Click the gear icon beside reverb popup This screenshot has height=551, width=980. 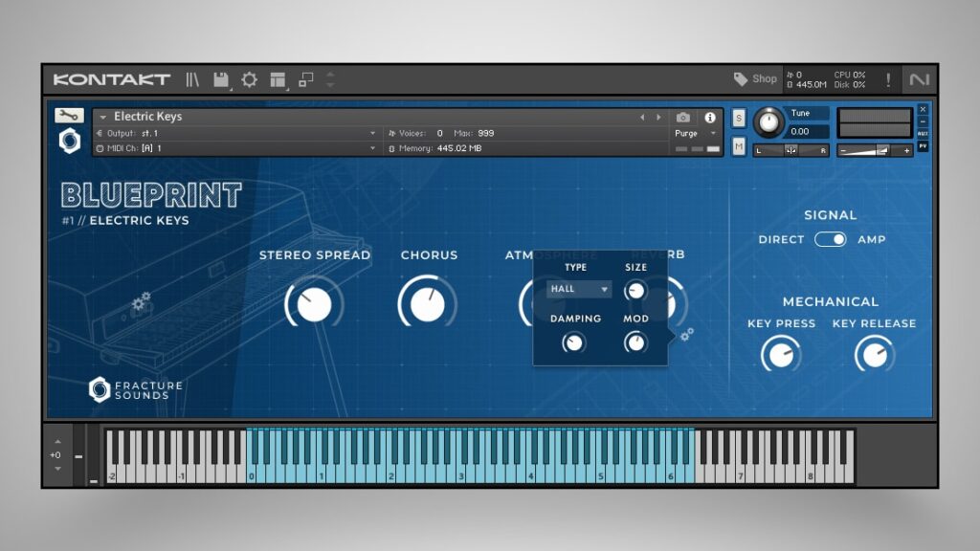click(x=686, y=334)
